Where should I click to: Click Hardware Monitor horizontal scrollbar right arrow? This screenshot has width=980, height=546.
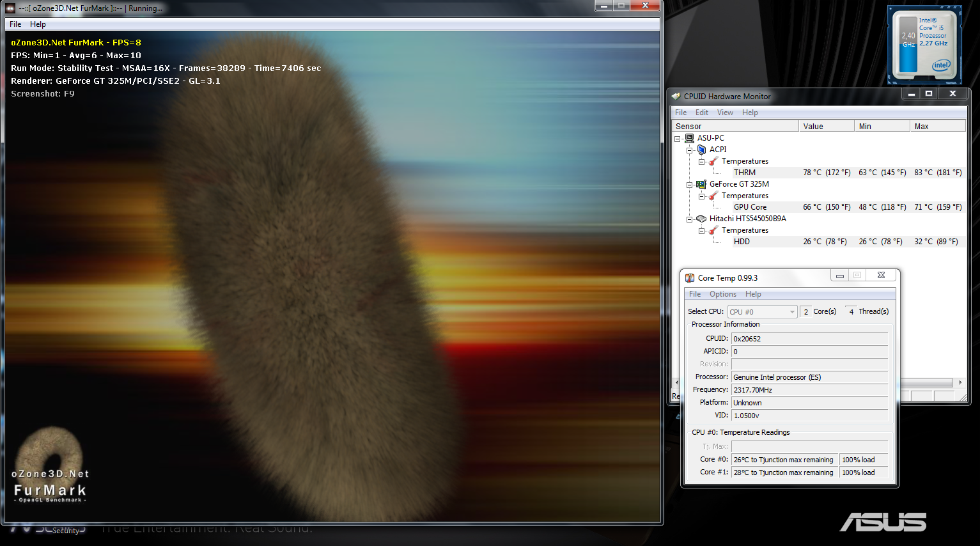(x=960, y=382)
